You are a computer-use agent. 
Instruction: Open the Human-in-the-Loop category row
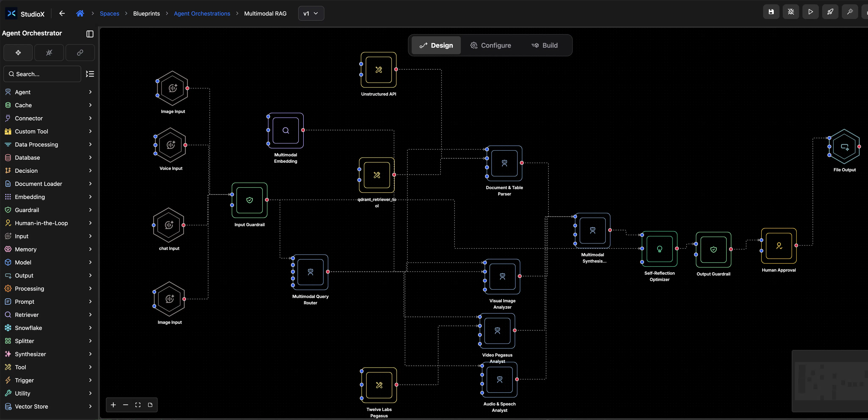[49, 223]
